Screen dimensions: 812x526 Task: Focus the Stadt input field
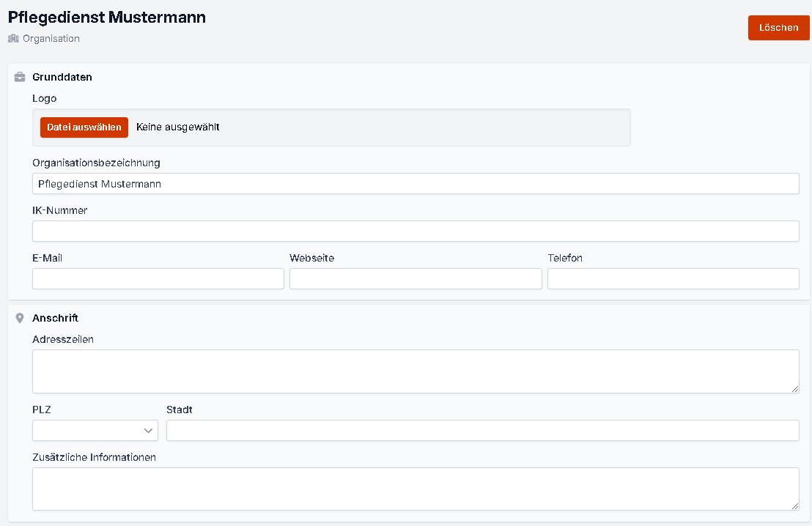coord(483,430)
